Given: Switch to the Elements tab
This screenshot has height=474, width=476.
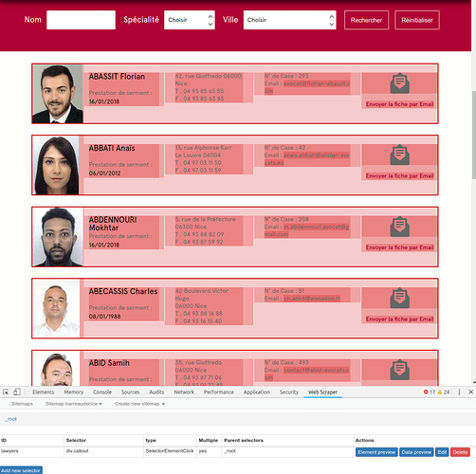Looking at the screenshot, I should tap(44, 392).
